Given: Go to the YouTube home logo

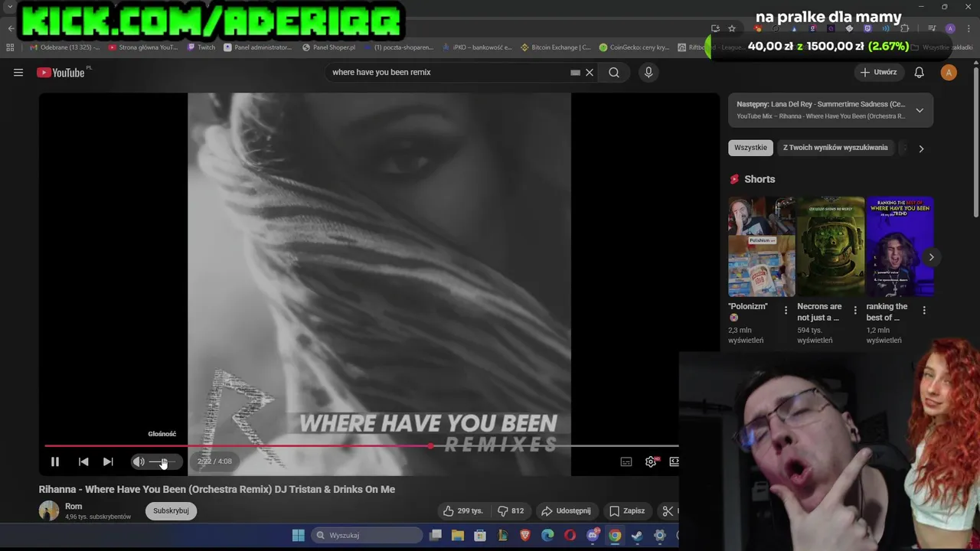Looking at the screenshot, I should point(60,73).
